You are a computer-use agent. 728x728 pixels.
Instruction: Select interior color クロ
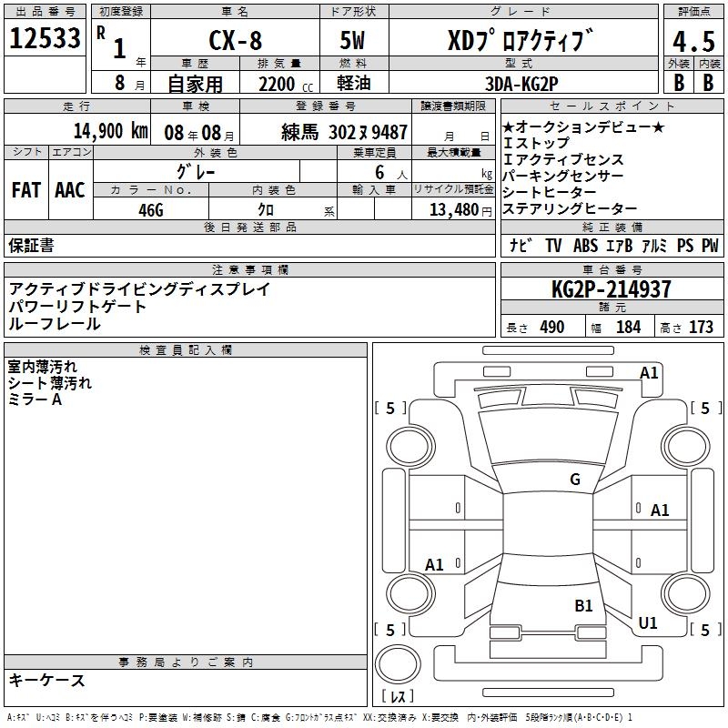tap(266, 210)
